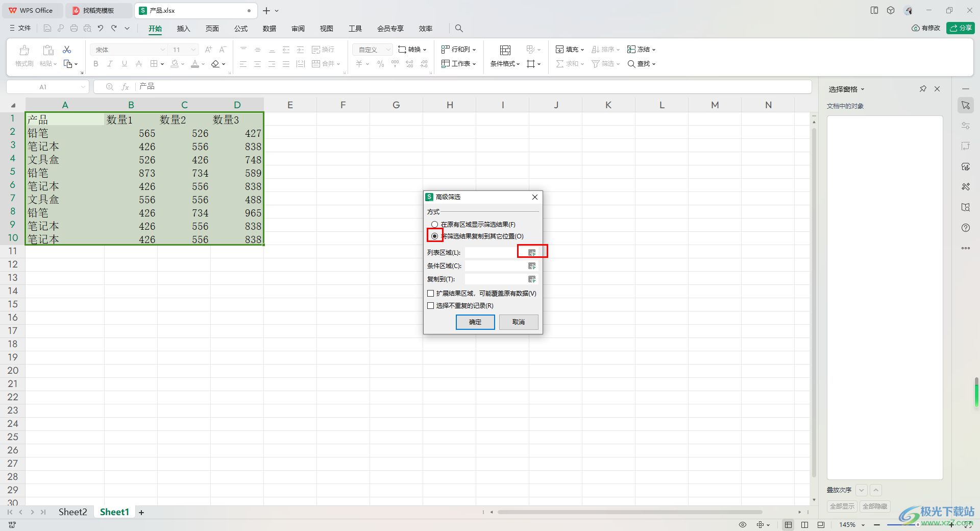Switch to the Review ribbon tab
The image size is (980, 531).
298,29
